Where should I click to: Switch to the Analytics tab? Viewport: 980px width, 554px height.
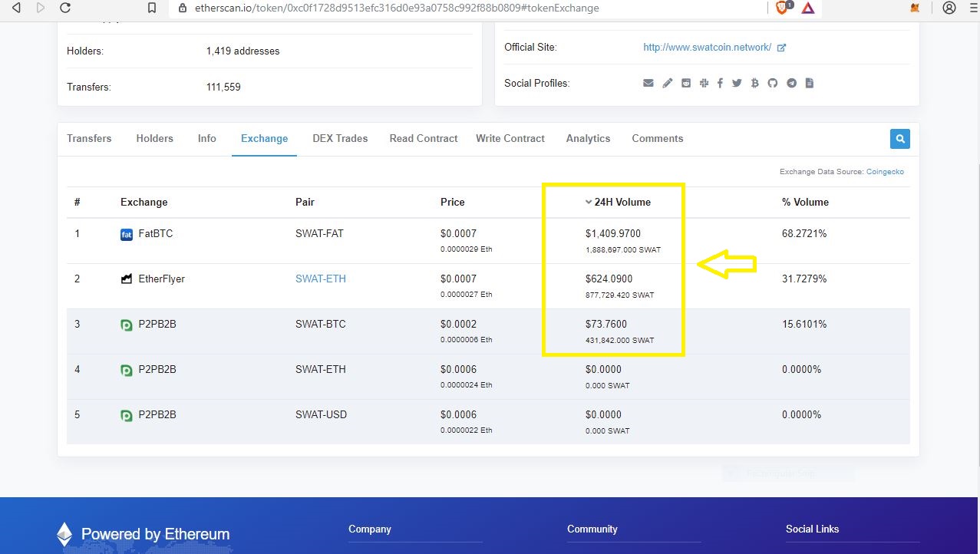[x=589, y=139]
